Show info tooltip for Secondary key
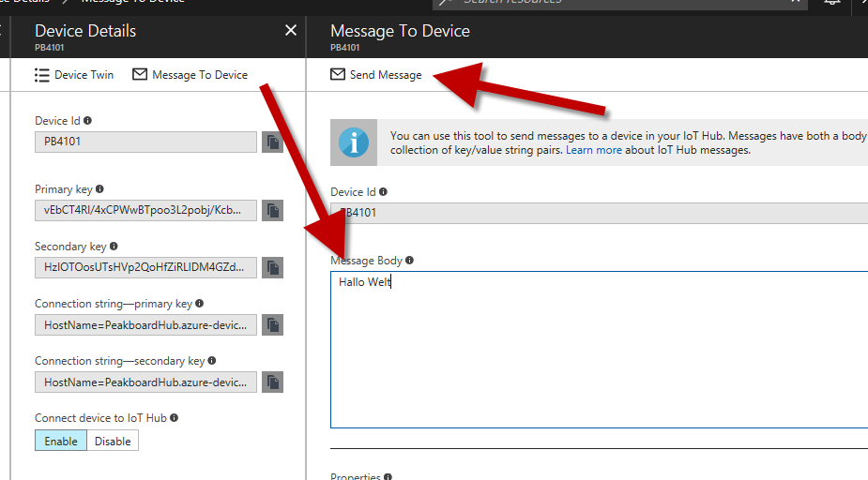Image resolution: width=868 pixels, height=480 pixels. [x=114, y=246]
